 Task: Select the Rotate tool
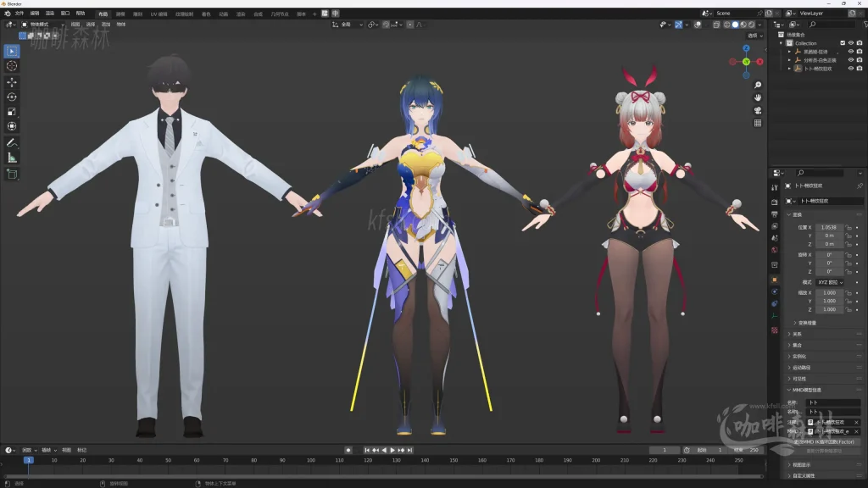12,97
